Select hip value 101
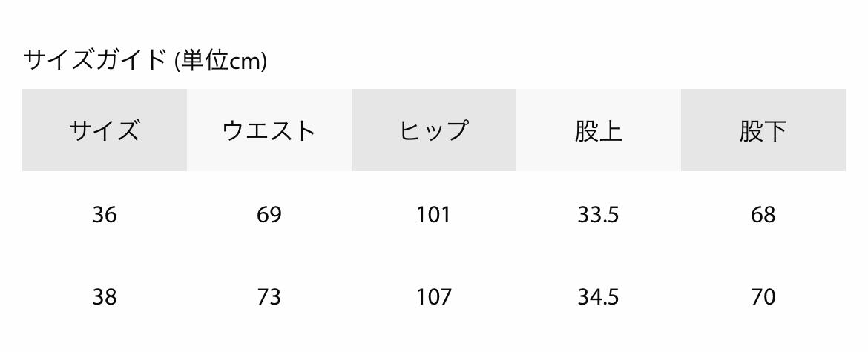The image size is (868, 352). (x=434, y=215)
